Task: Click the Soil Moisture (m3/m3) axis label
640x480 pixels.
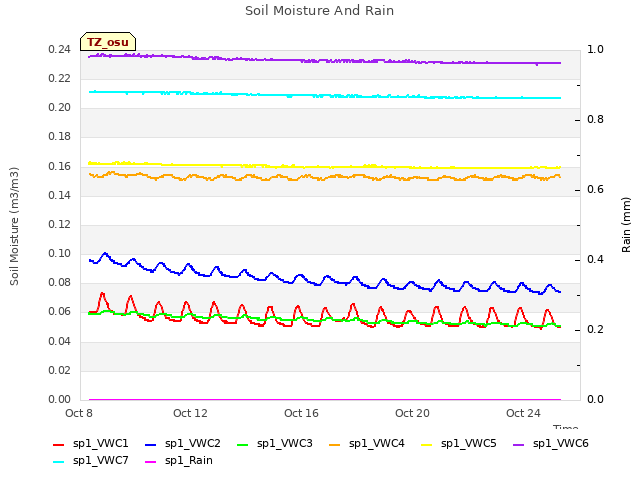Action: coord(14,226)
